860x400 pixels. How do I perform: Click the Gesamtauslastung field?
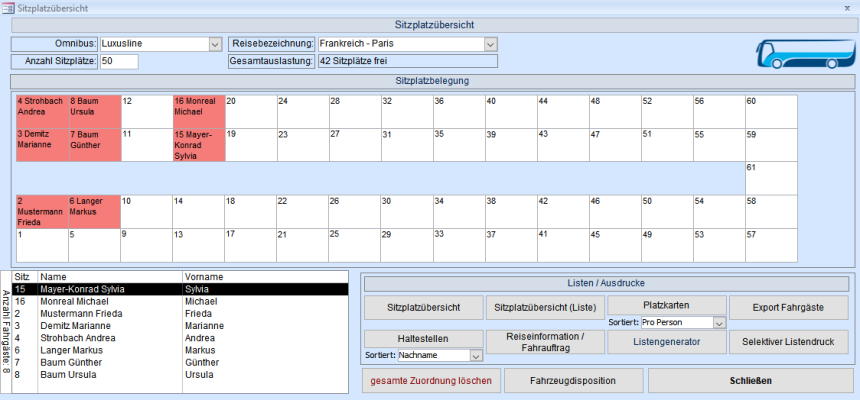tap(407, 61)
